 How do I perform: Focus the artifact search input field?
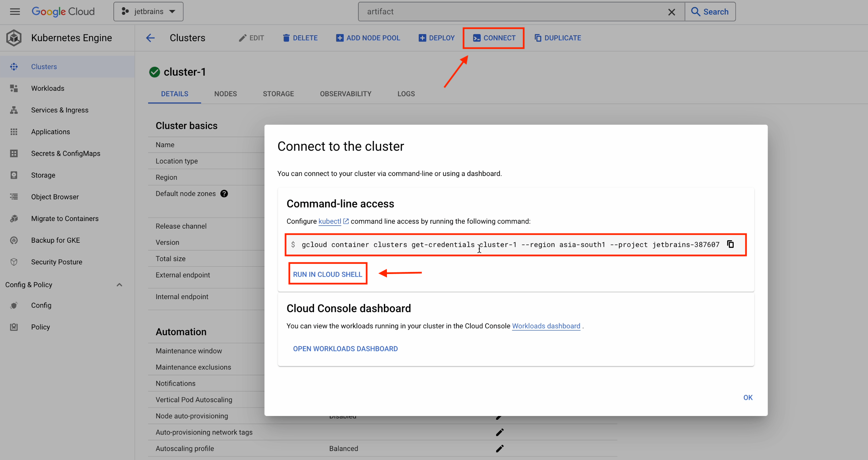(512, 12)
